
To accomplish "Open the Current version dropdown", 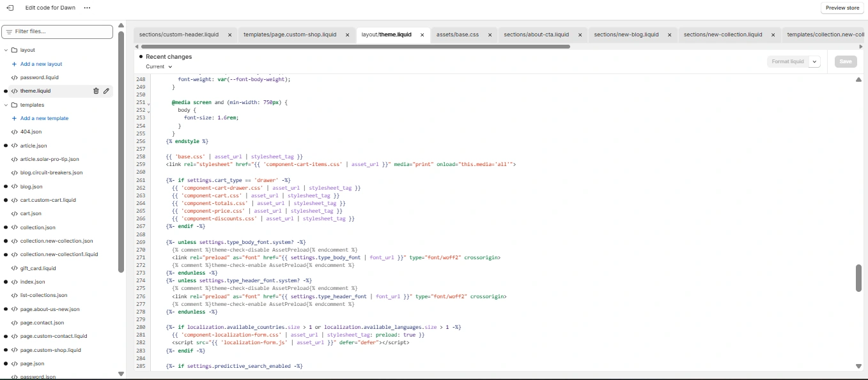I will point(159,66).
